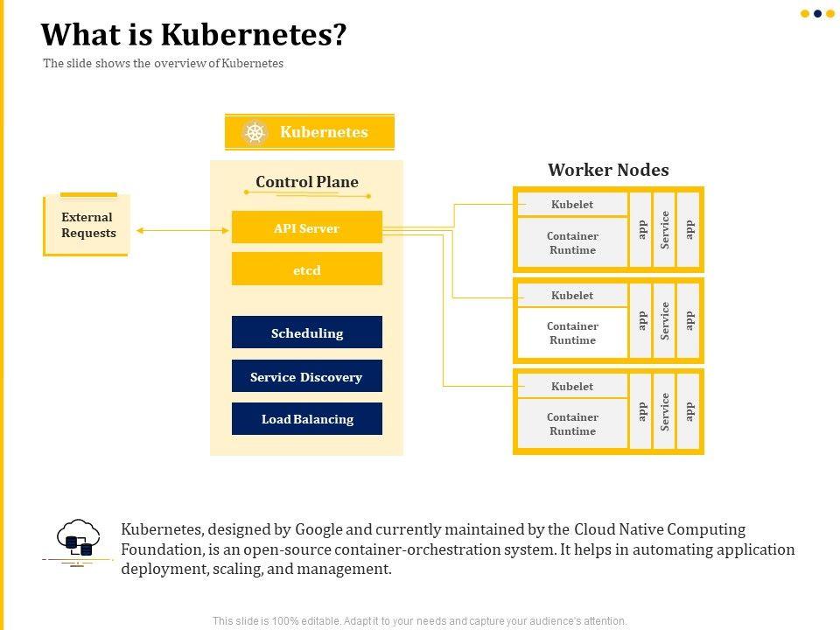Select Kubelet in the bottom worker node

(x=572, y=387)
